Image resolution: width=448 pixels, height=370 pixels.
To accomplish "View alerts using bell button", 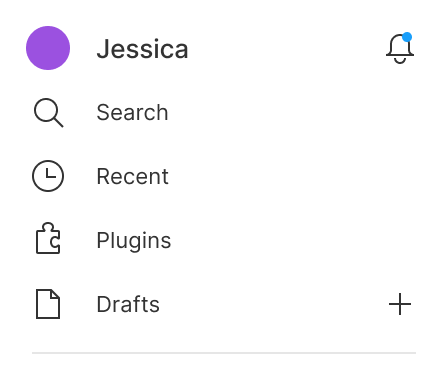I will 400,48.
